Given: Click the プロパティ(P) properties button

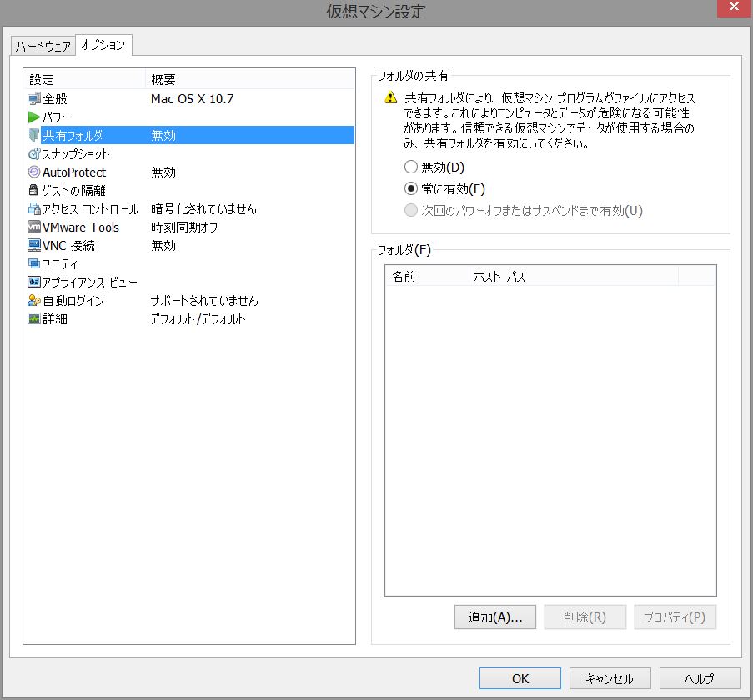Looking at the screenshot, I should point(675,617).
